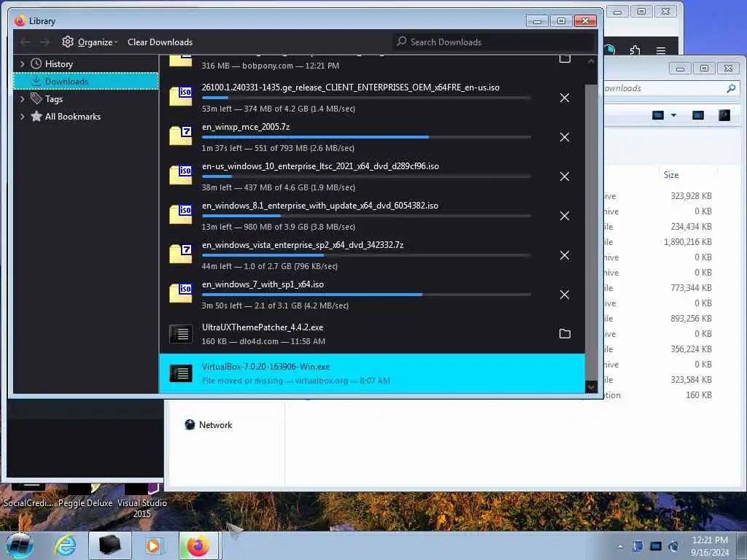
Task: Click the Peggle Deluxe desktop shortcut
Action: pos(85,497)
